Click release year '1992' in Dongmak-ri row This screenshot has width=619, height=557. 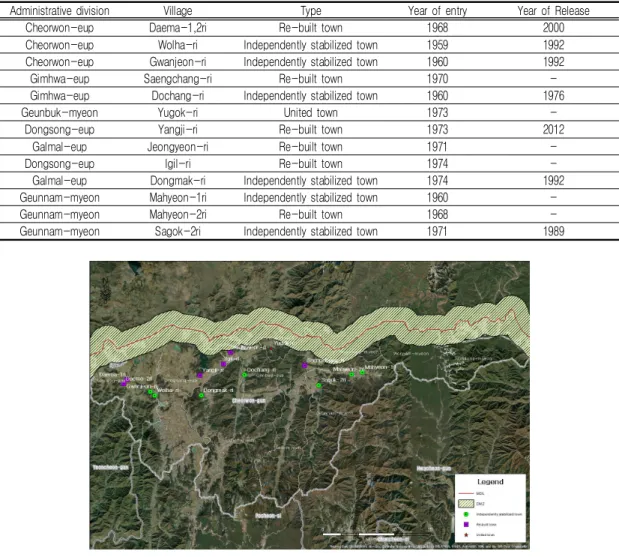tap(553, 181)
